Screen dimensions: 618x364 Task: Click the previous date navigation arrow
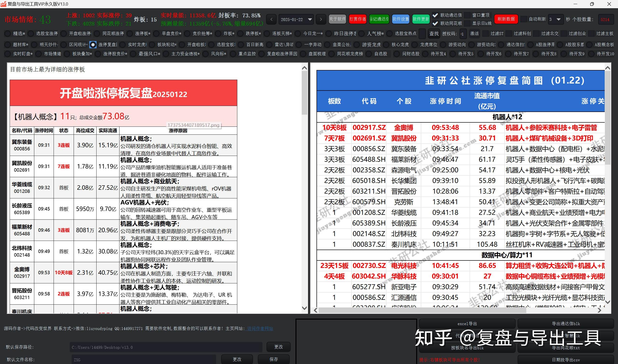pyautogui.click(x=271, y=19)
